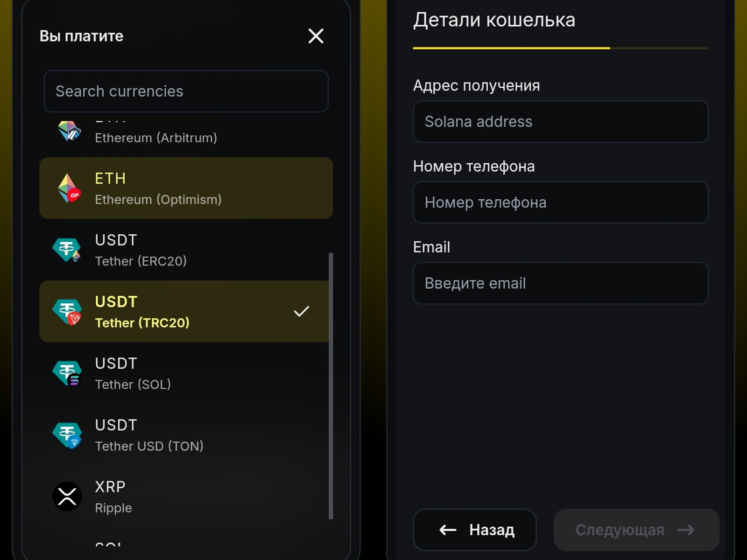
Task: Choose USDT Tether (SOL) currency
Action: (187, 373)
